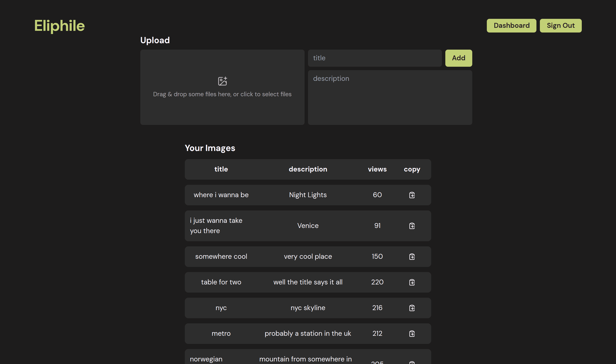Click 'mountain from somewhere in' description
The image size is (616, 364).
pos(305,359)
